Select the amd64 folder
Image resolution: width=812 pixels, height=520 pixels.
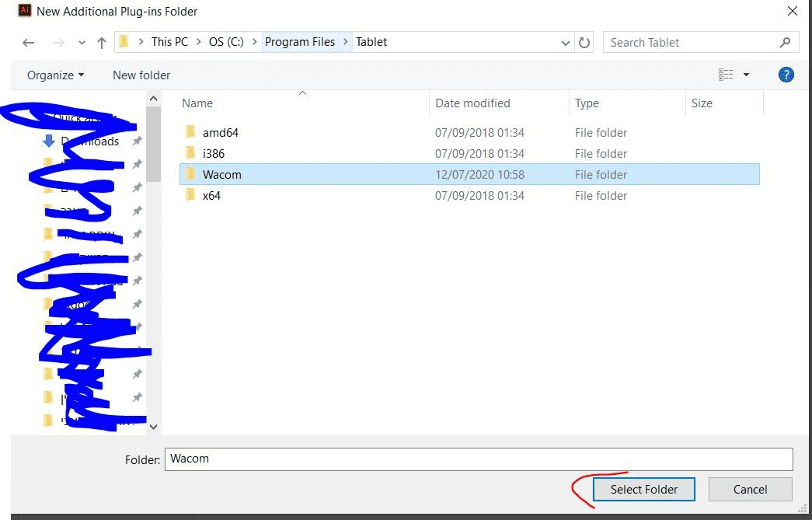click(x=220, y=133)
